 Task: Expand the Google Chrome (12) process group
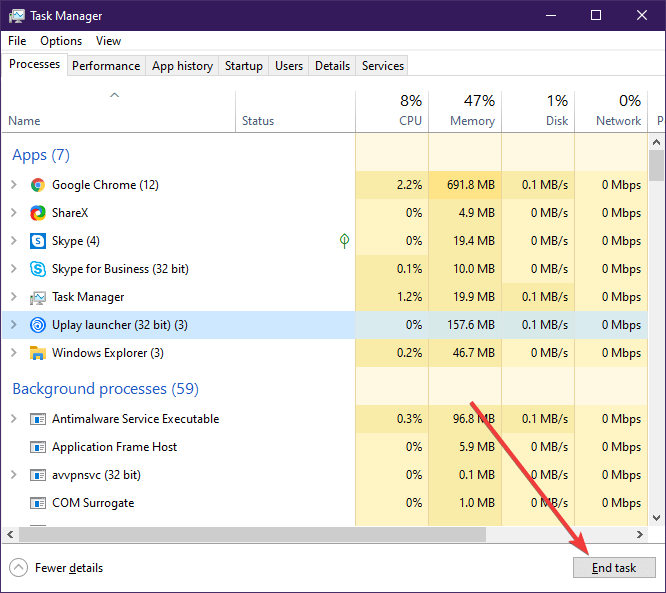coord(14,185)
